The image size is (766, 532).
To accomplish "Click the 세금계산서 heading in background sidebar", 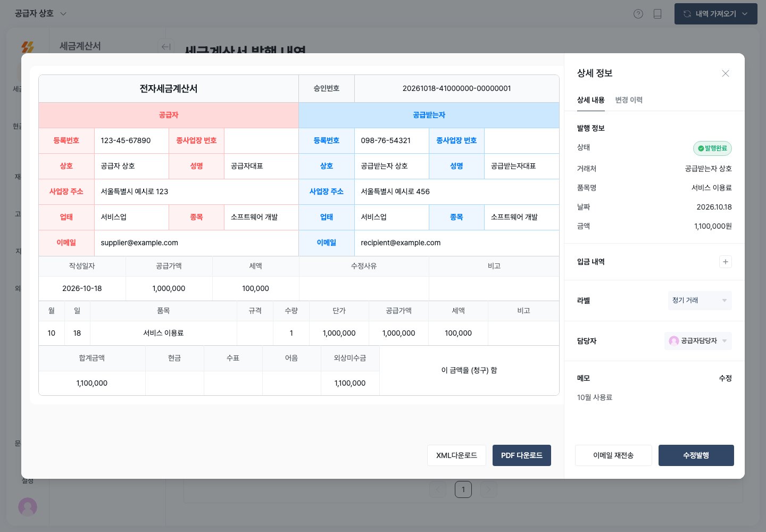I will [80, 46].
